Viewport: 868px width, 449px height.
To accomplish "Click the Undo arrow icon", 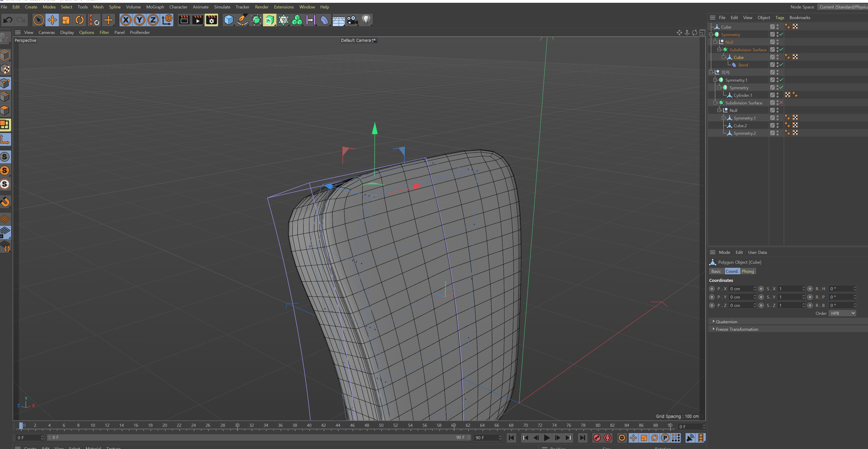I will [x=8, y=20].
